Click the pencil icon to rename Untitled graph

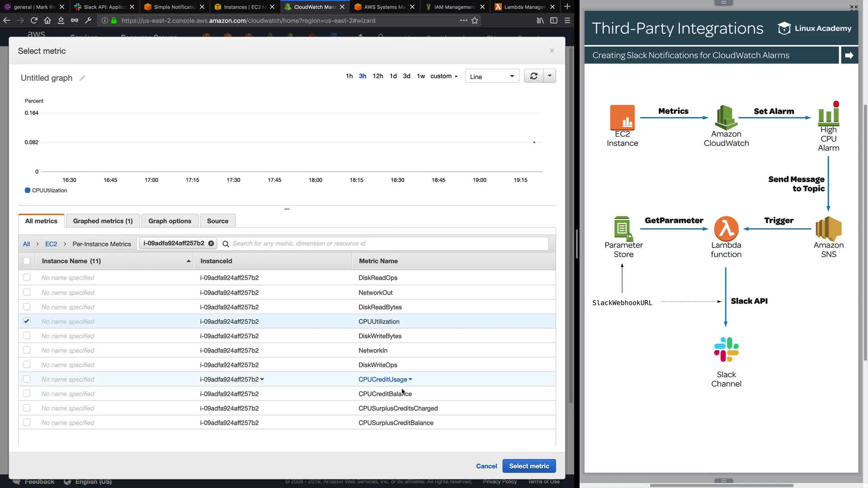tap(82, 78)
